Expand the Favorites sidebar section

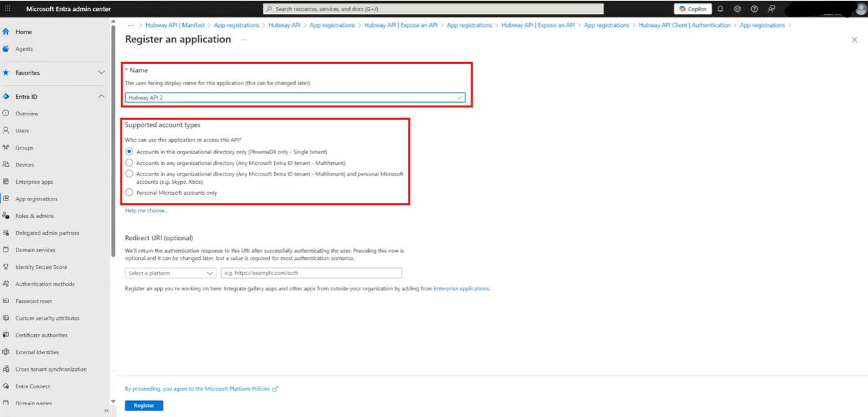[x=101, y=73]
